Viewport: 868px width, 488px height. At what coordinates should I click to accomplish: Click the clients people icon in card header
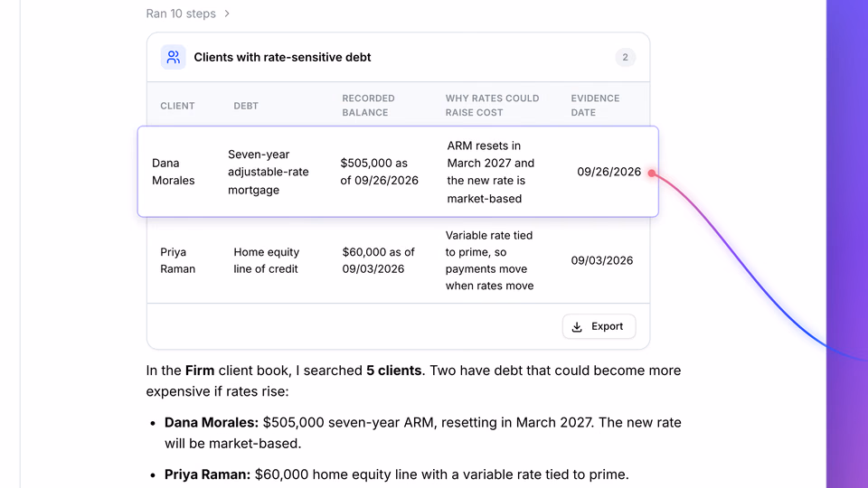[174, 57]
